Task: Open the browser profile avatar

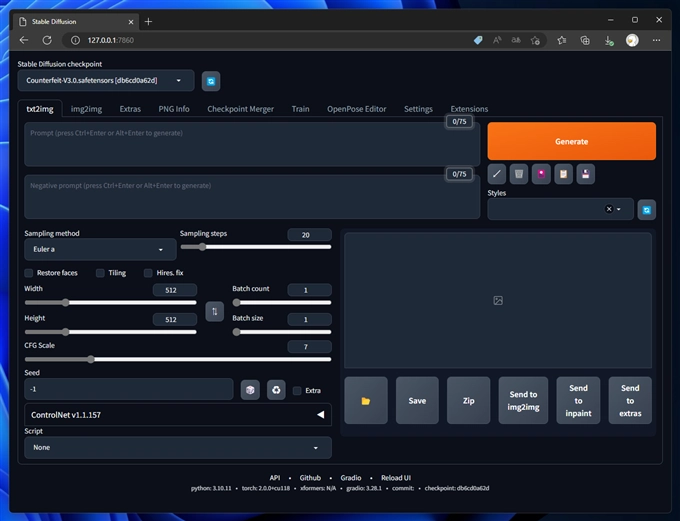Action: click(632, 40)
